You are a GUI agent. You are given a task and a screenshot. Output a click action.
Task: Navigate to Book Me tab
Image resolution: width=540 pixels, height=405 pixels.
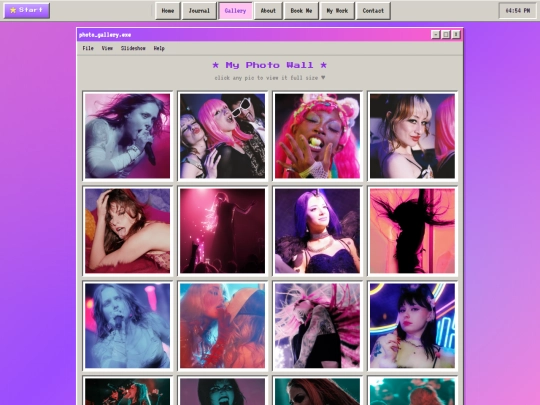tap(301, 11)
